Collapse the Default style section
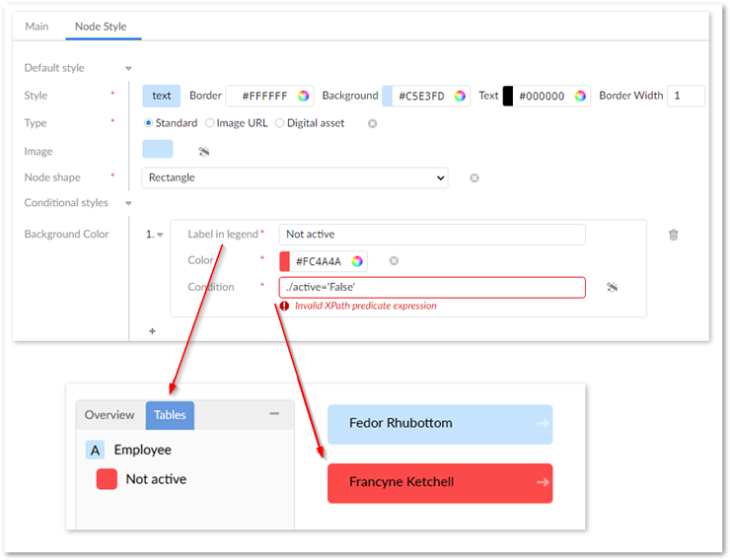This screenshot has width=730, height=560. pyautogui.click(x=128, y=68)
